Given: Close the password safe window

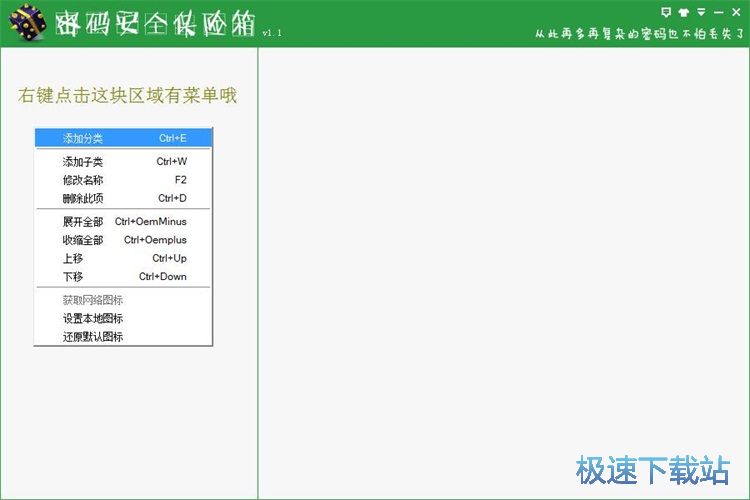Looking at the screenshot, I should point(736,12).
